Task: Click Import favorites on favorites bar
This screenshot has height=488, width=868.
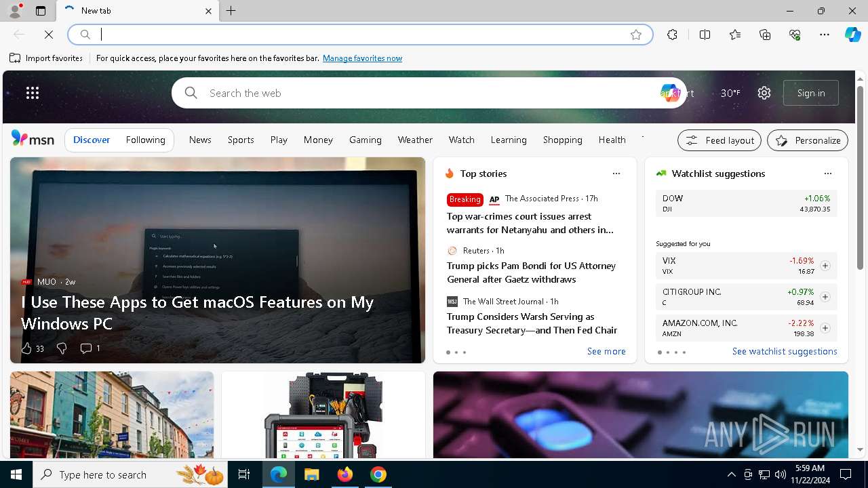Action: 46,58
